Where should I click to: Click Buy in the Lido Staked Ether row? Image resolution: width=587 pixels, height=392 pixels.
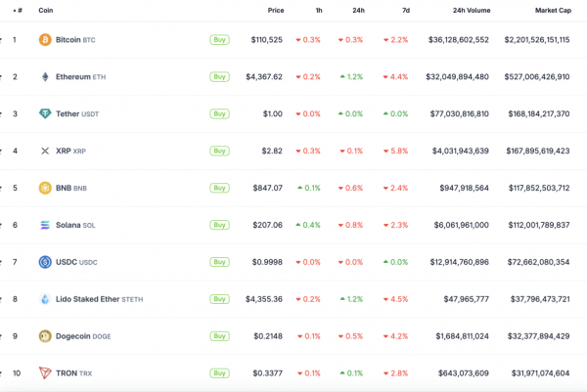point(219,299)
